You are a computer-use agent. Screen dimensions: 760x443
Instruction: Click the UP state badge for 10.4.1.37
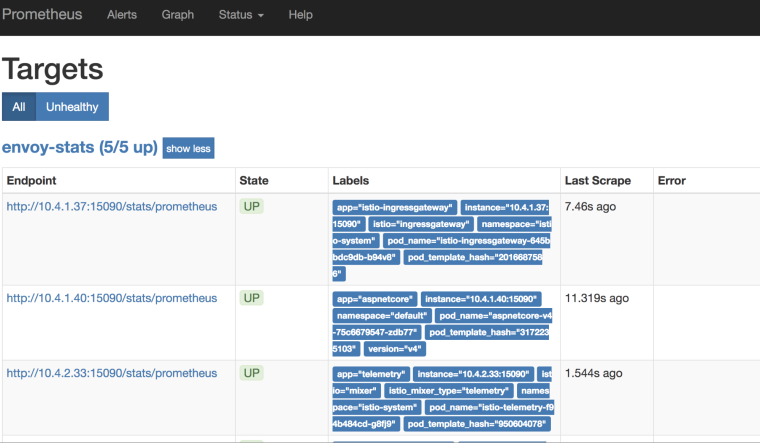tap(252, 206)
